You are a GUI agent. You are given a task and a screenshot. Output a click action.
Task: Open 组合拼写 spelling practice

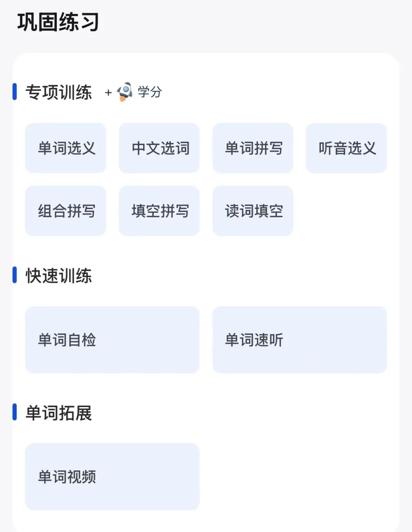(66, 211)
